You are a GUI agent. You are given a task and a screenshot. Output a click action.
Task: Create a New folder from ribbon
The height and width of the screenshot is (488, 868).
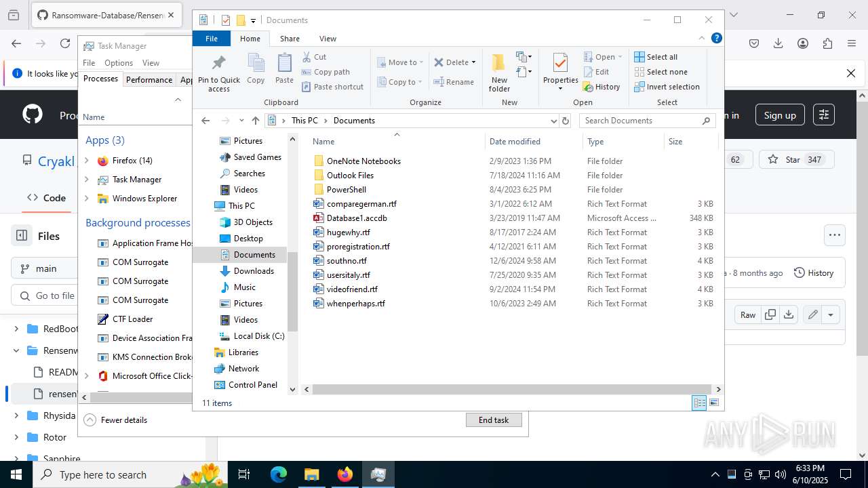(x=499, y=73)
